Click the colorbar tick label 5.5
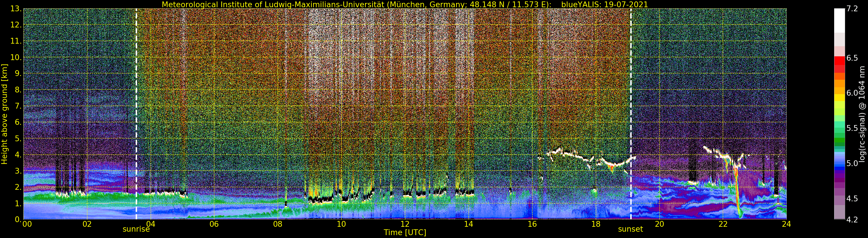Image resolution: width=868 pixels, height=238 pixels. point(852,128)
